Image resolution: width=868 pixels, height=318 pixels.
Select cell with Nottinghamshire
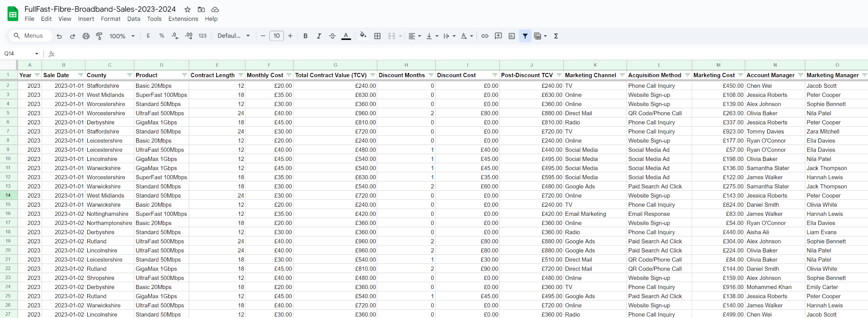109,214
